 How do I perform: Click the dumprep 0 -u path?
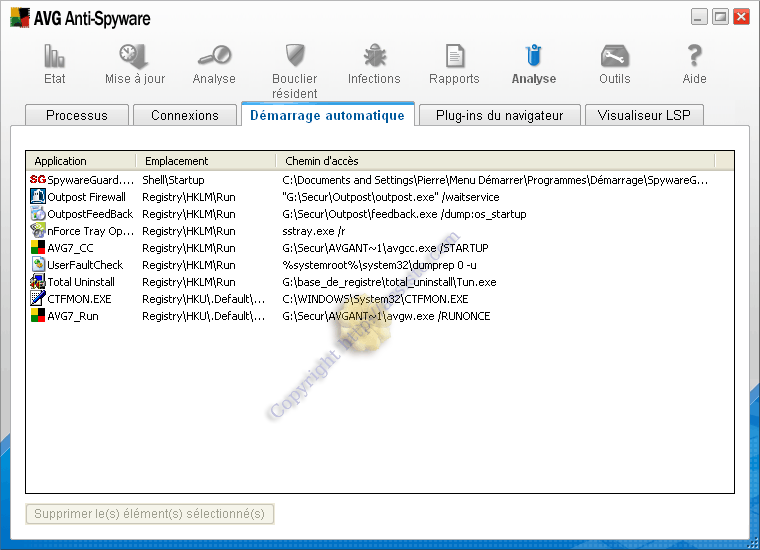pos(379,265)
